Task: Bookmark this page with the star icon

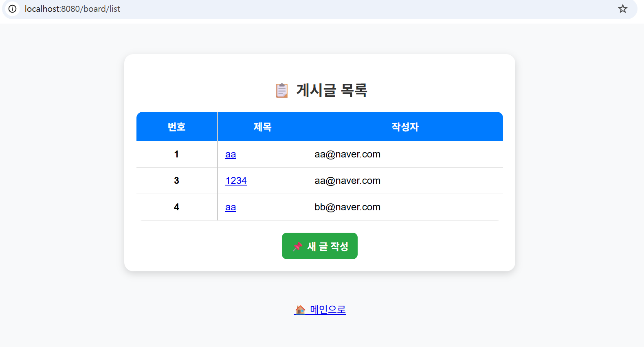Action: coord(622,9)
